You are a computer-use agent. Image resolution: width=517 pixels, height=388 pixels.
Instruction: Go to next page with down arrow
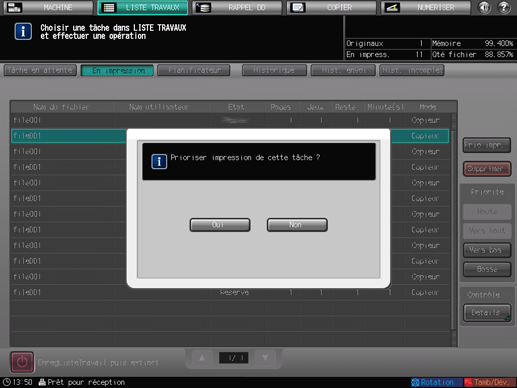[x=265, y=358]
